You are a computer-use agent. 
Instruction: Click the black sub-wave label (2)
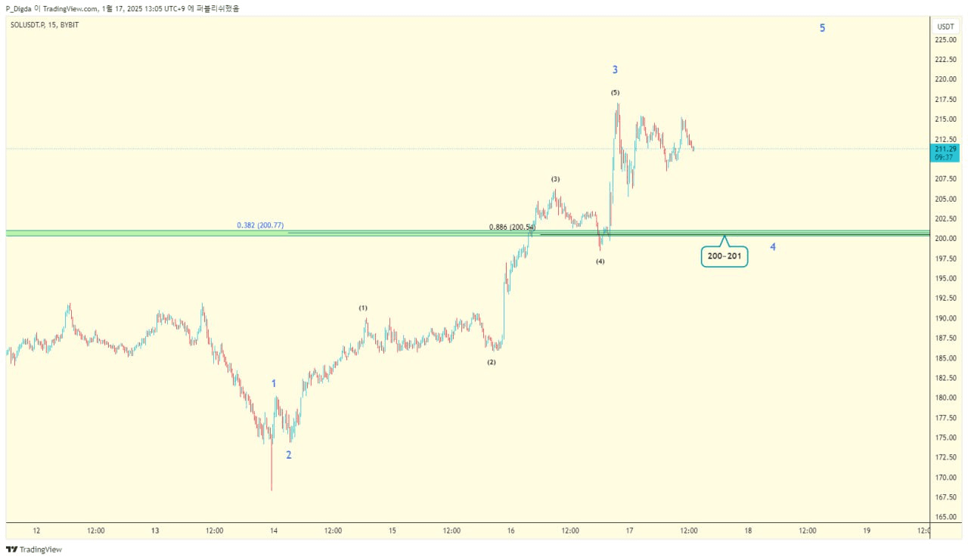point(492,362)
